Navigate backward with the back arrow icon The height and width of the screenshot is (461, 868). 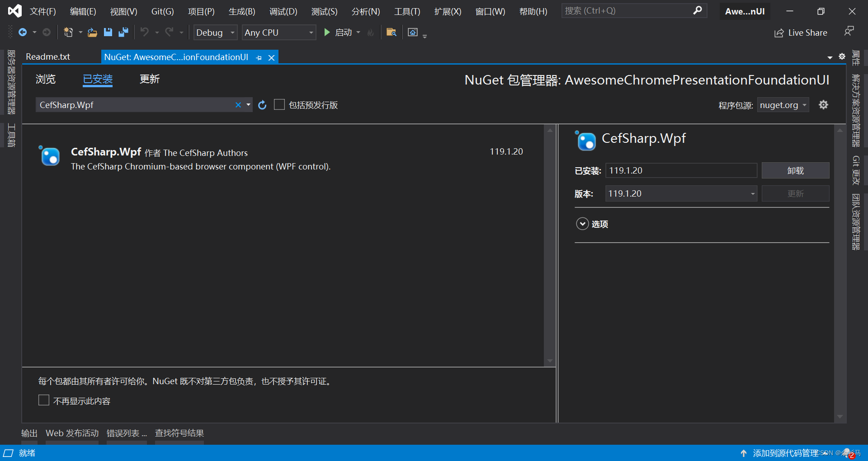[x=22, y=32]
